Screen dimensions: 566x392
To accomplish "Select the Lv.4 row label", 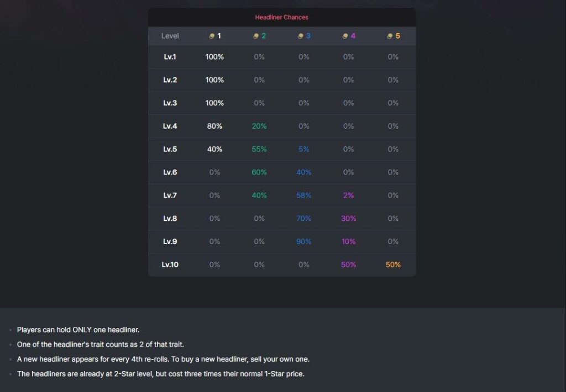I will (x=170, y=126).
